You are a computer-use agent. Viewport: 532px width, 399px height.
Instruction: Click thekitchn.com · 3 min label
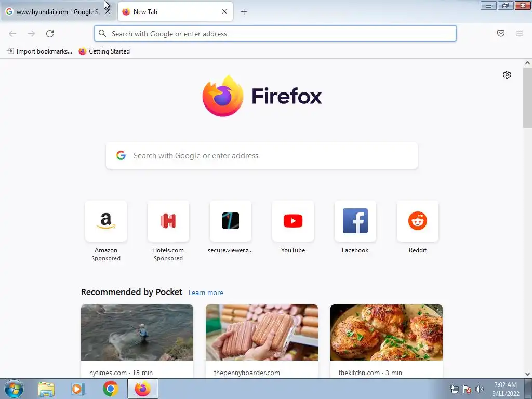[370, 373]
